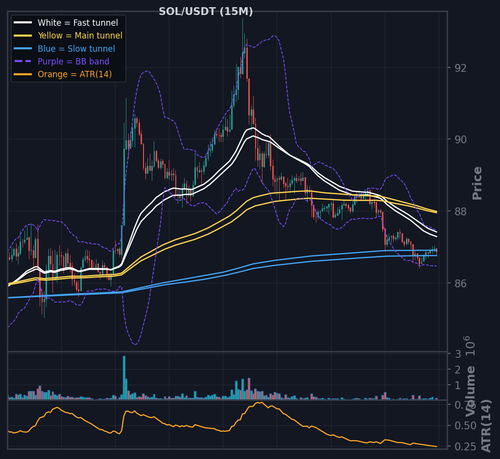This screenshot has height=459, width=500.
Task: Click the highest peak of the orange ATR line
Action: [x=259, y=403]
